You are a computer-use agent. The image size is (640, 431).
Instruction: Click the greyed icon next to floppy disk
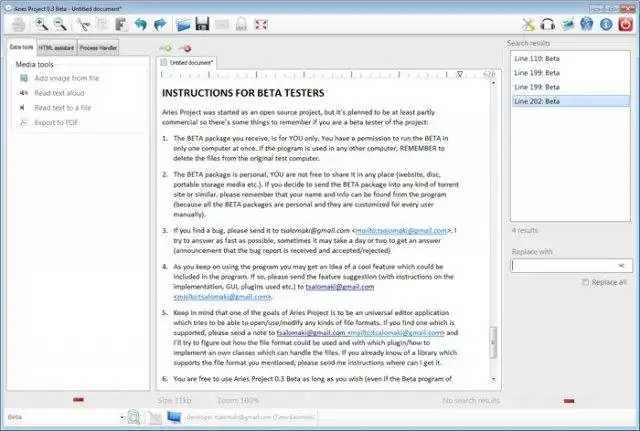222,25
